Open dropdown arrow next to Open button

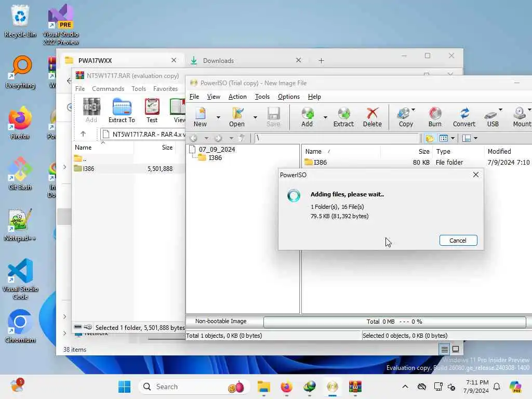point(255,117)
